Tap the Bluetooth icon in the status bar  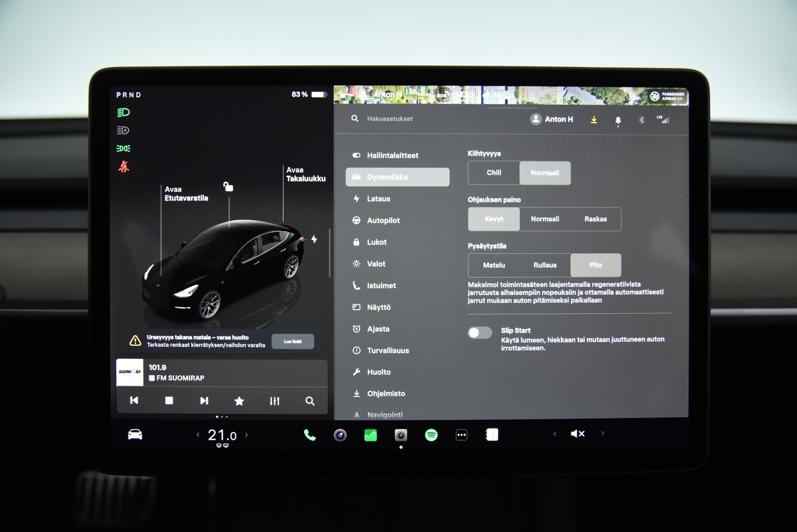[642, 119]
